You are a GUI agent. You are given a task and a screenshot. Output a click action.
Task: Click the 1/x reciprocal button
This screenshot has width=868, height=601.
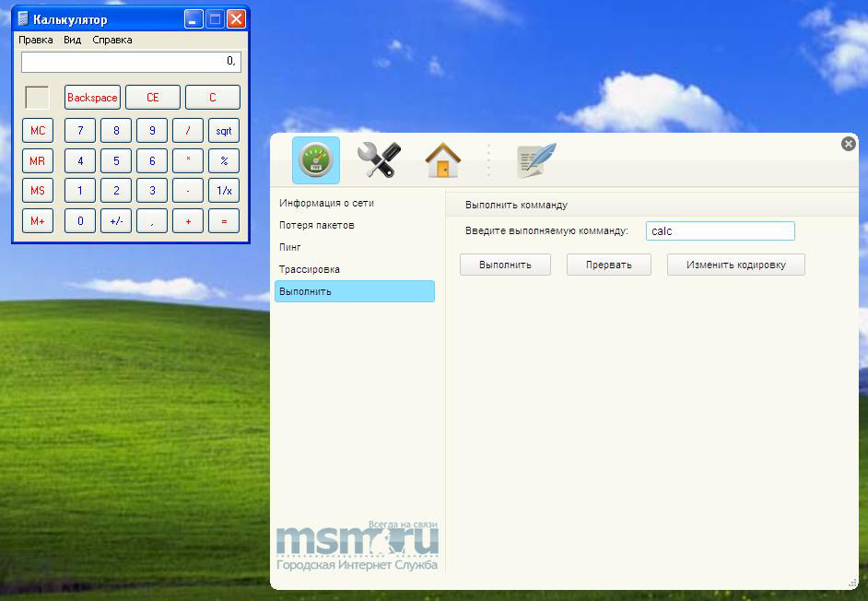(x=224, y=191)
